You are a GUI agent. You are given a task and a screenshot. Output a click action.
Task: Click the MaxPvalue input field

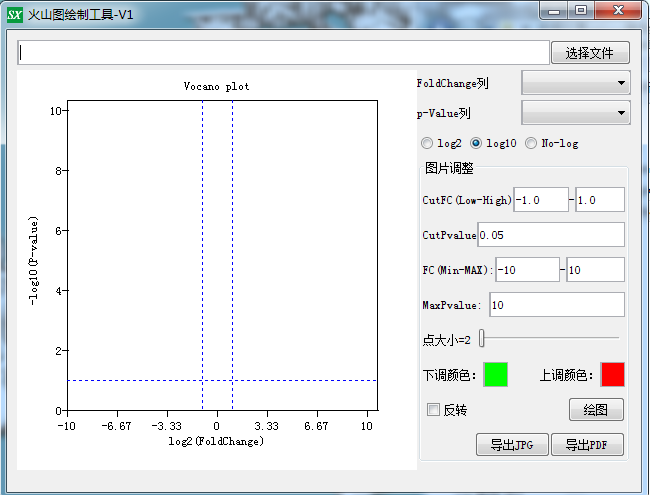556,305
